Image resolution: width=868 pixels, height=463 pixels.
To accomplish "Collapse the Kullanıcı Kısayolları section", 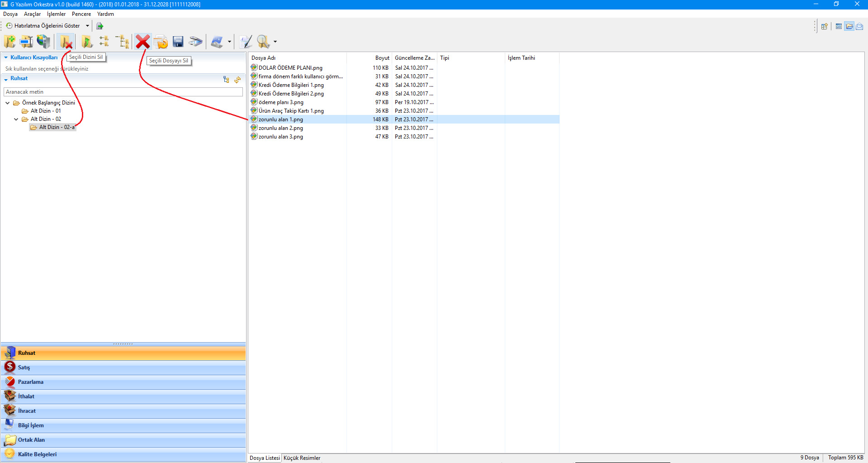I will (x=6, y=57).
